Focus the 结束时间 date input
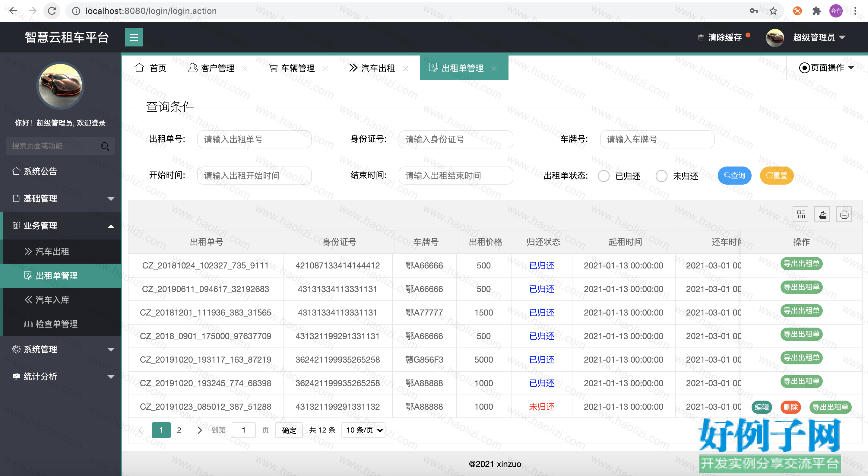 click(456, 176)
